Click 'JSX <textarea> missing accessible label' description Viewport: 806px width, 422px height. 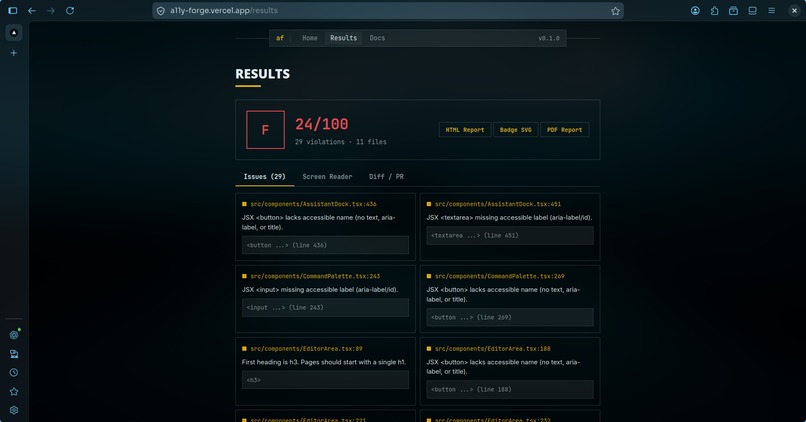point(509,217)
